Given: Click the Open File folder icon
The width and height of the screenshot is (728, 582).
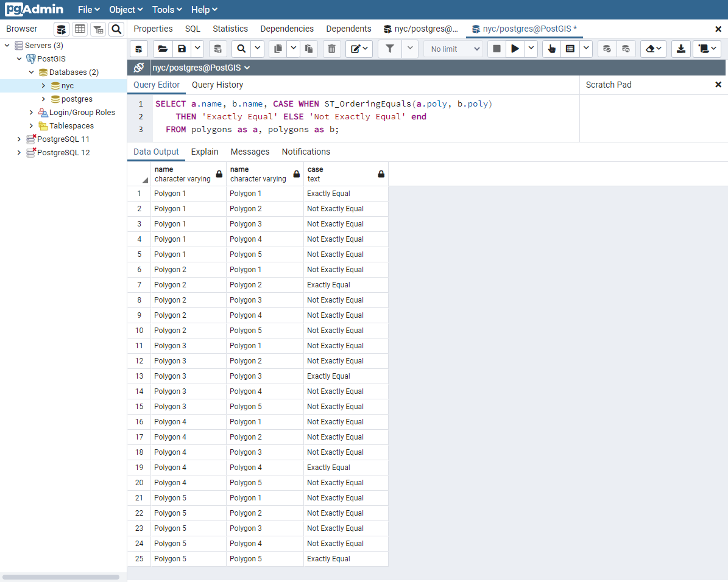Looking at the screenshot, I should click(162, 49).
